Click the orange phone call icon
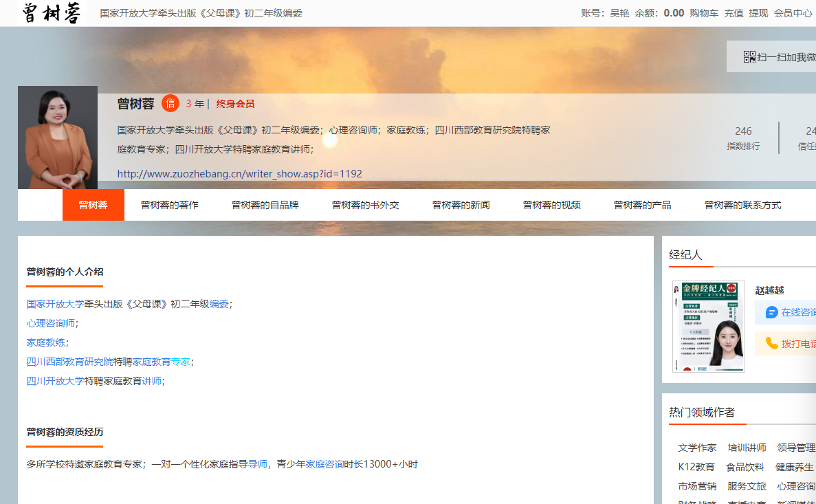This screenshot has height=504, width=816. (771, 343)
